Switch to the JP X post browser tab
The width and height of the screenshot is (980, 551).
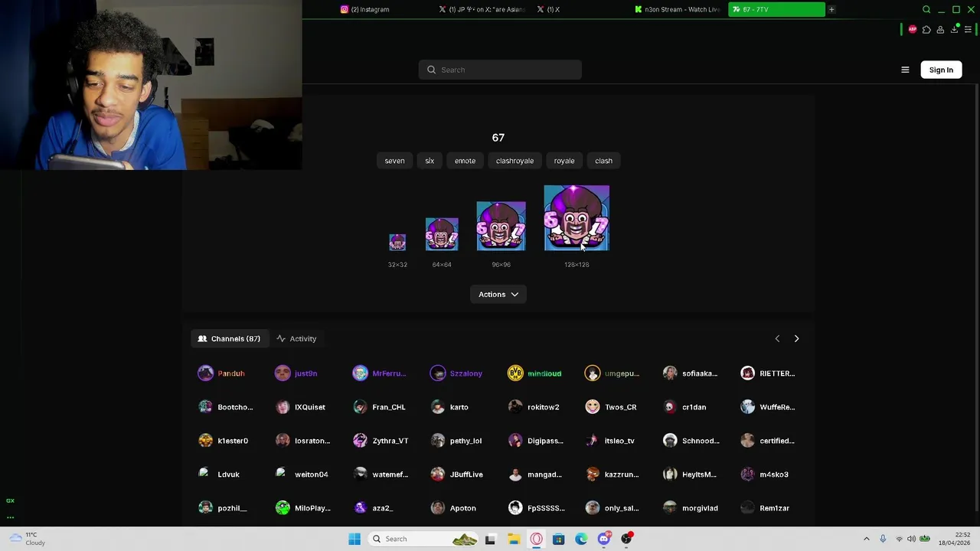[482, 9]
